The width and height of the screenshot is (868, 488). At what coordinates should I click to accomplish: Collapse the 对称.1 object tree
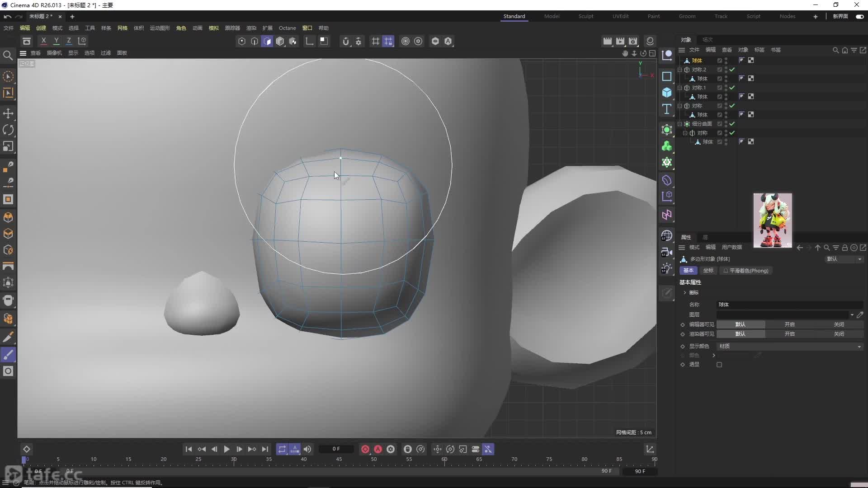click(679, 88)
